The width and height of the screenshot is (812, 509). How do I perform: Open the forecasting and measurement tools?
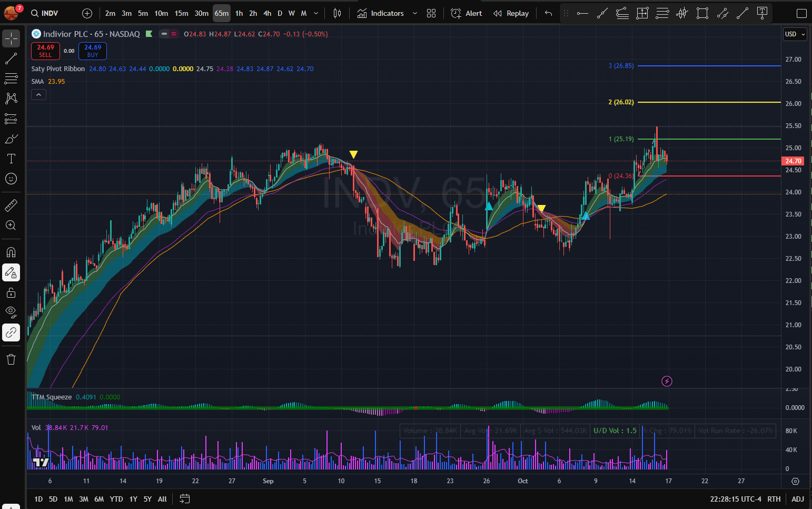coord(11,119)
